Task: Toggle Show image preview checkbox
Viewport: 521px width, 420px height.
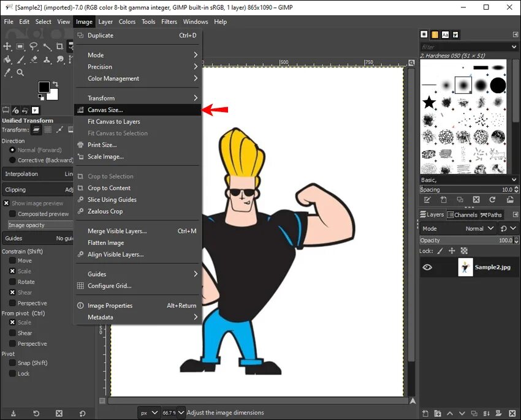Action: [6, 203]
